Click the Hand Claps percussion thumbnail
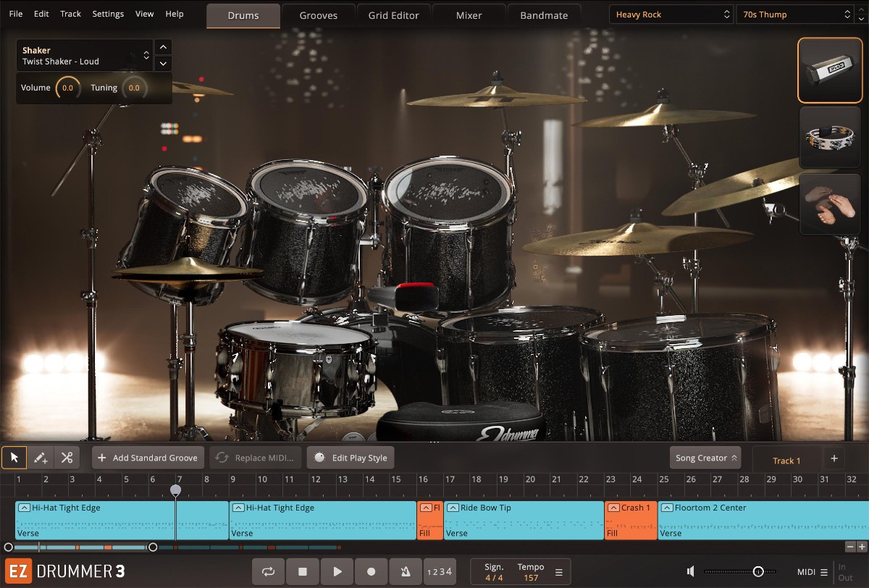 (x=830, y=204)
